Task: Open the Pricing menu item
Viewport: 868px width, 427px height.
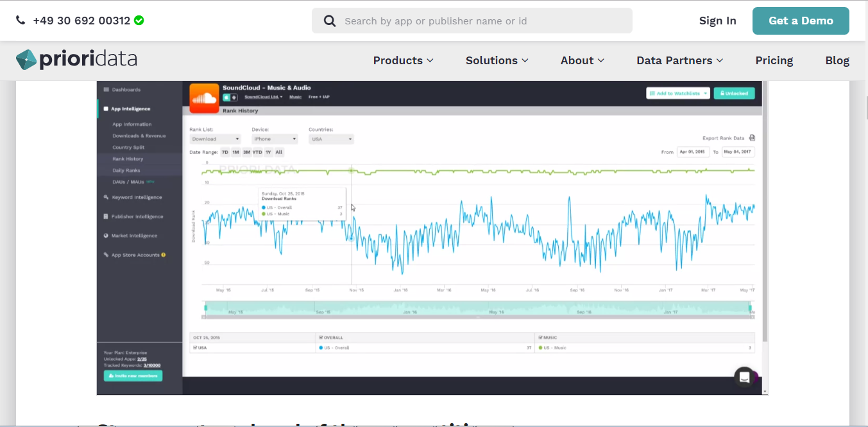Action: click(774, 60)
